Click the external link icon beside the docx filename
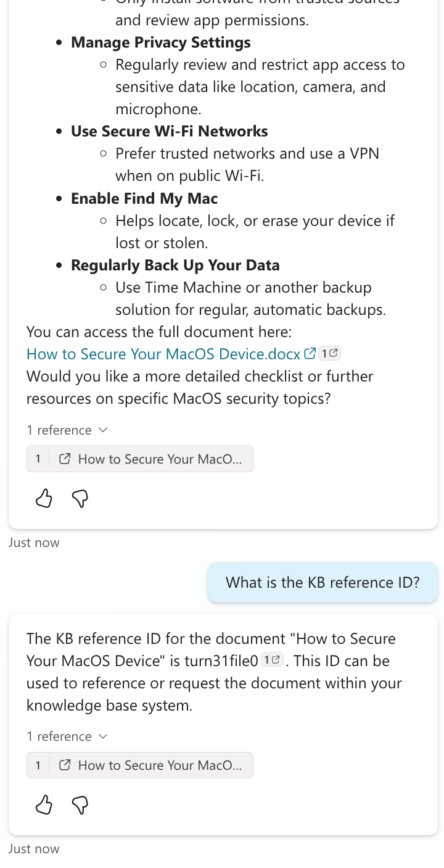 [x=309, y=353]
